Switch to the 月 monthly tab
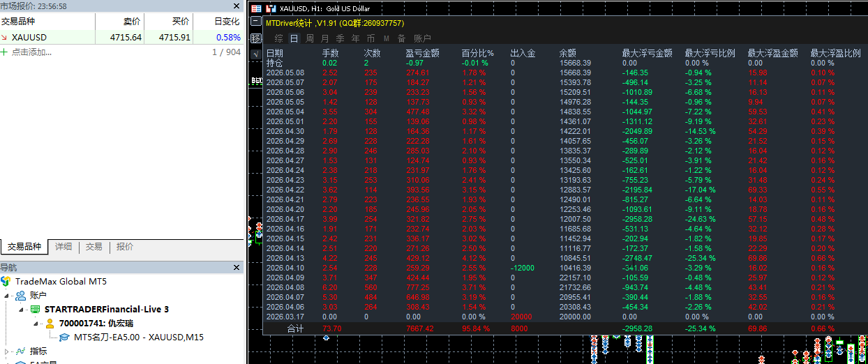Image resolution: width=868 pixels, height=364 pixels. point(325,38)
